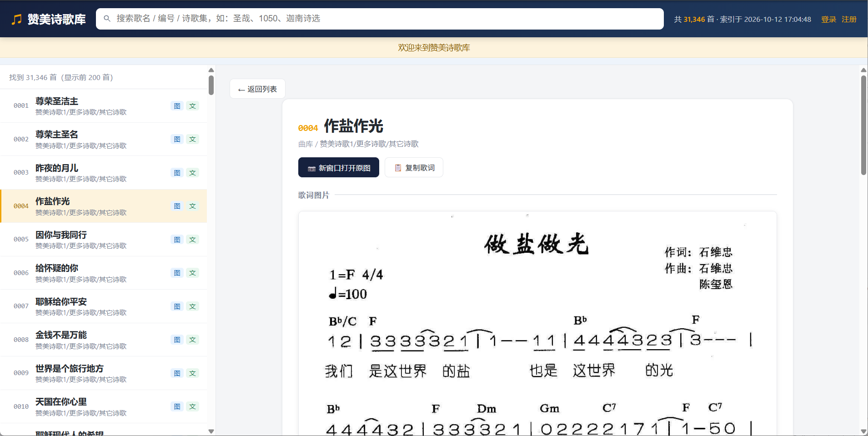This screenshot has height=436, width=868.
Task: Click 赞美诗歌库 site title
Action: pyautogui.click(x=56, y=19)
